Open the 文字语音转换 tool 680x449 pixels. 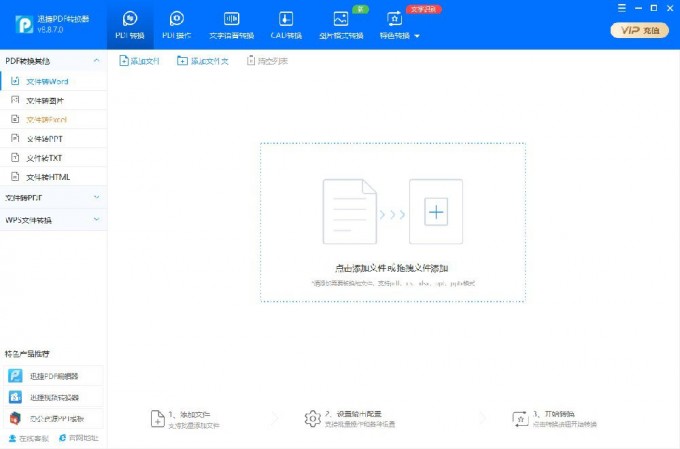231,19
